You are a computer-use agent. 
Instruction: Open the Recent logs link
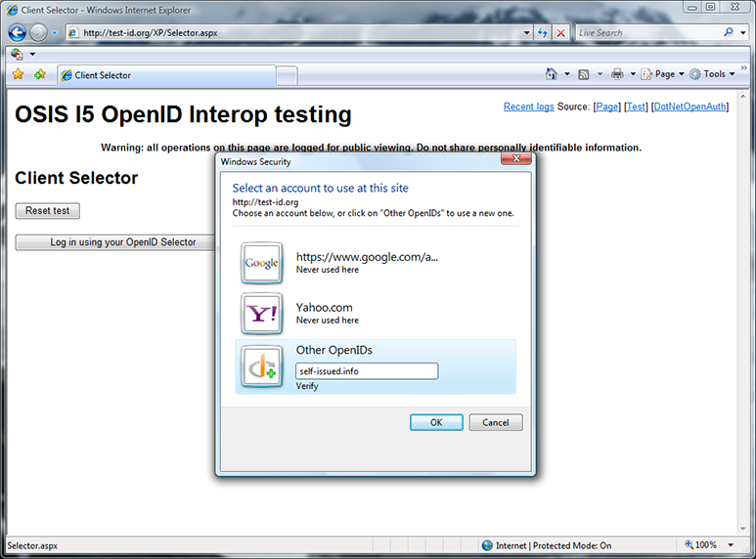coord(528,107)
